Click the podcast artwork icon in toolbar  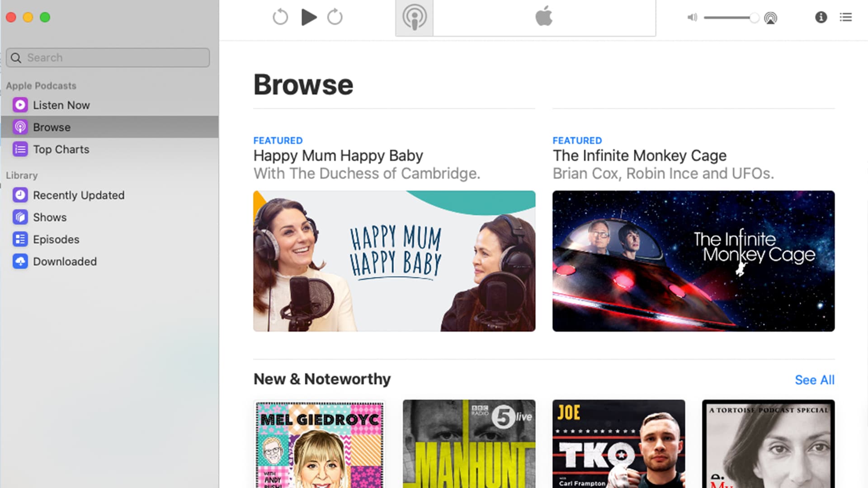pos(414,18)
